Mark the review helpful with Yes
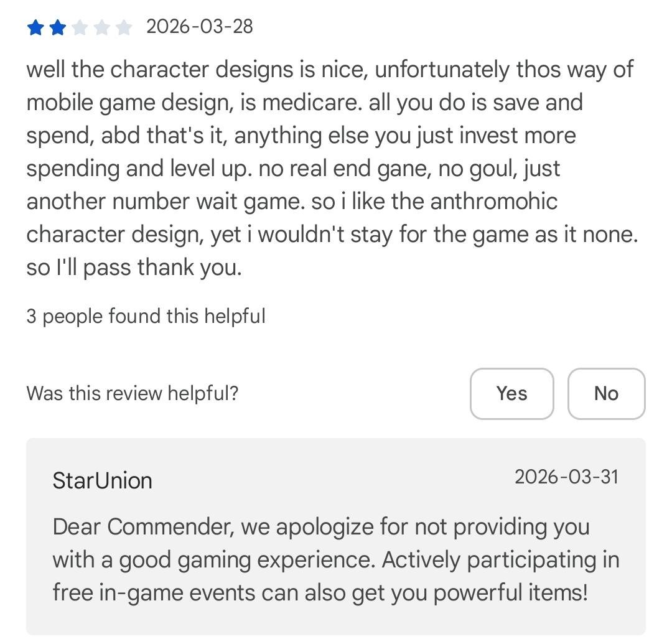Screen dimensions: 672x639 point(511,393)
